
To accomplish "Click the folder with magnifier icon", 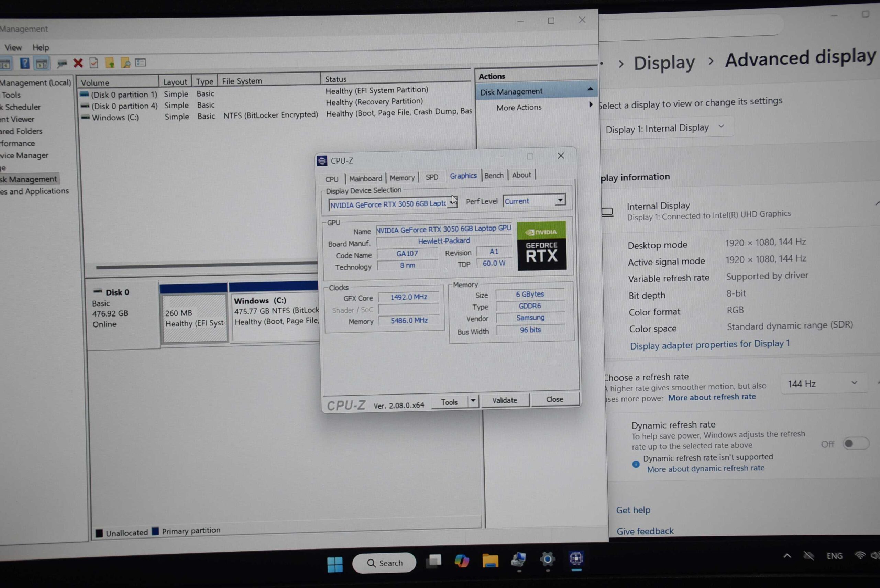I will 125,63.
